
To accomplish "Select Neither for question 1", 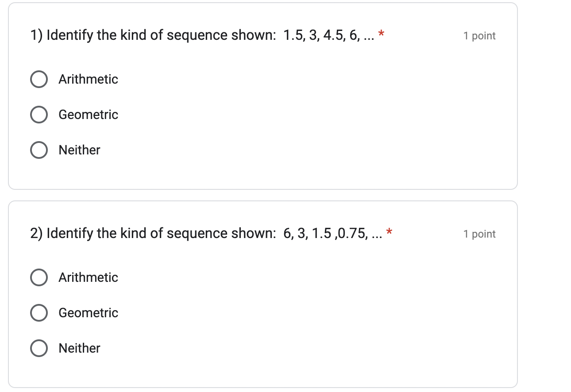I will click(39, 150).
